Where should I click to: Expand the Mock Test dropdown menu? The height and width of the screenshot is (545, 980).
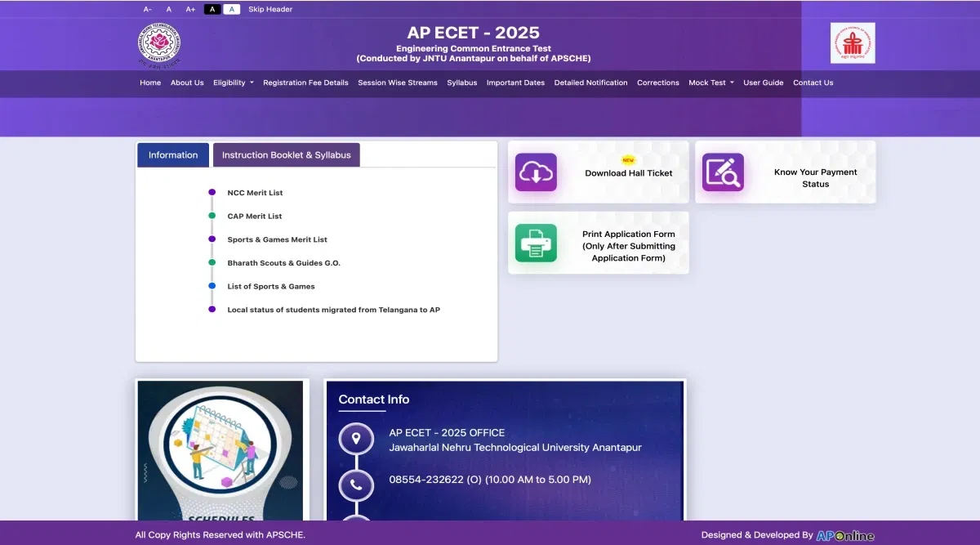(710, 83)
